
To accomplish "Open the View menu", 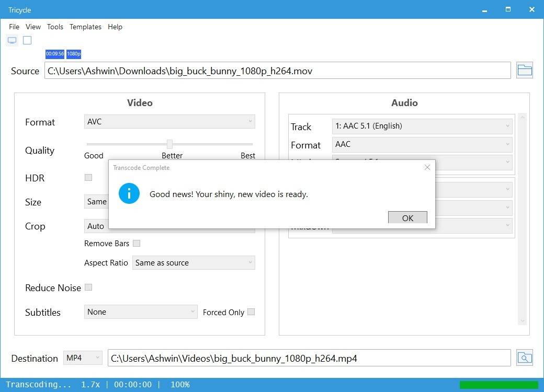I will [33, 27].
